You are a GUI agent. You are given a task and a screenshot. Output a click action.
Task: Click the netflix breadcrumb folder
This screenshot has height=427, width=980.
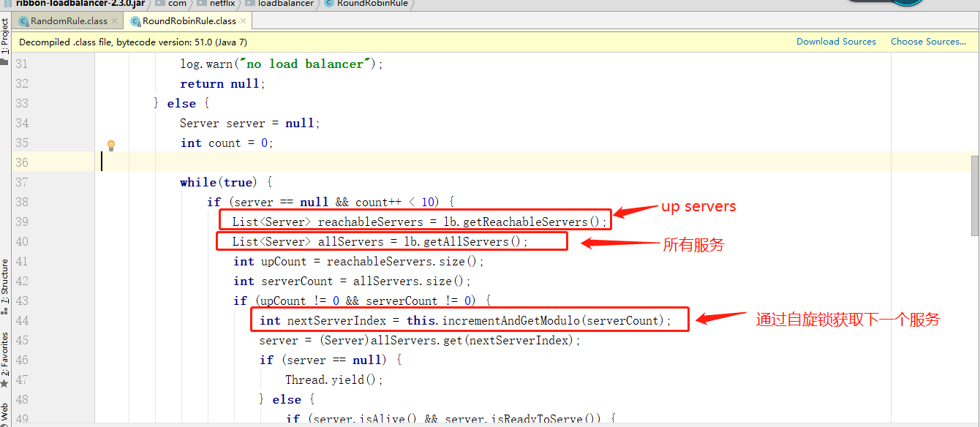pyautogui.click(x=216, y=4)
